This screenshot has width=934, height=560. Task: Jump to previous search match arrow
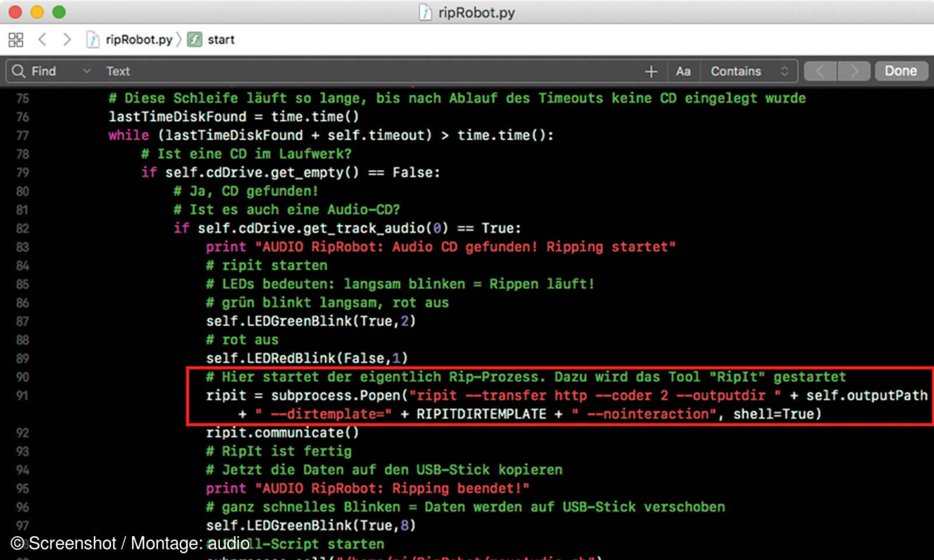(x=820, y=71)
